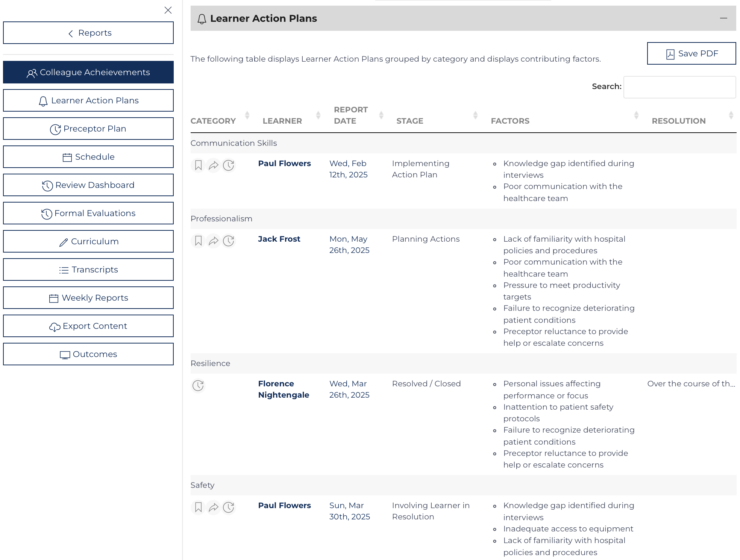Open Formal Evaluations
Viewport: 740px width, 560px height.
tap(88, 213)
